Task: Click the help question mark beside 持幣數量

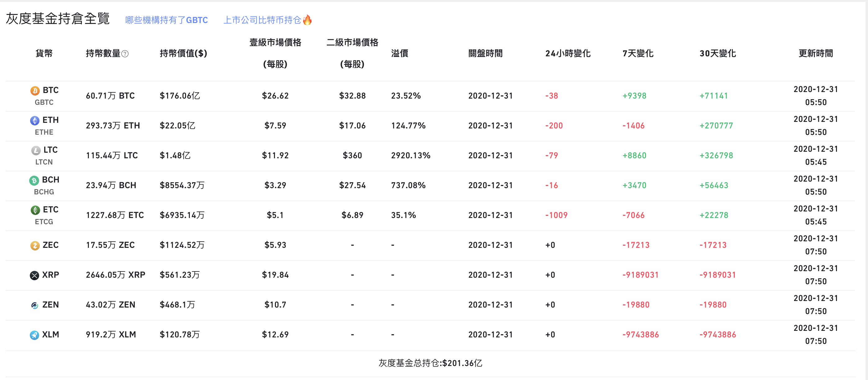Action: pos(125,53)
